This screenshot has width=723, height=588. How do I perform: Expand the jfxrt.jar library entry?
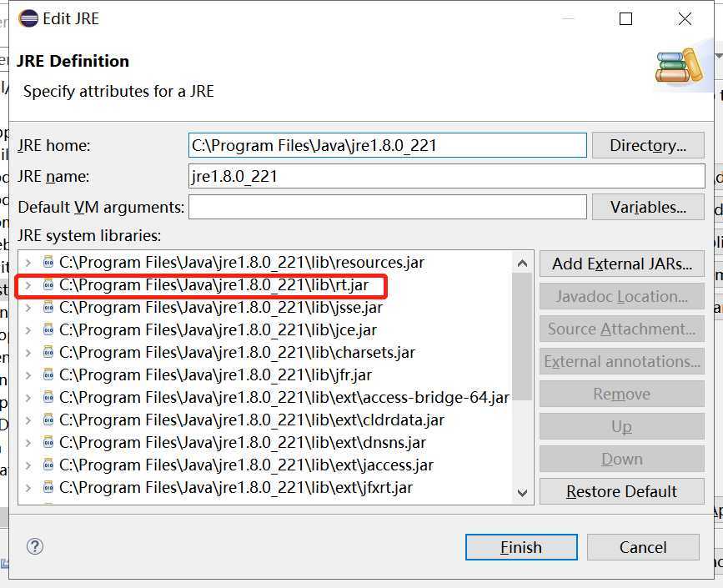click(x=28, y=487)
